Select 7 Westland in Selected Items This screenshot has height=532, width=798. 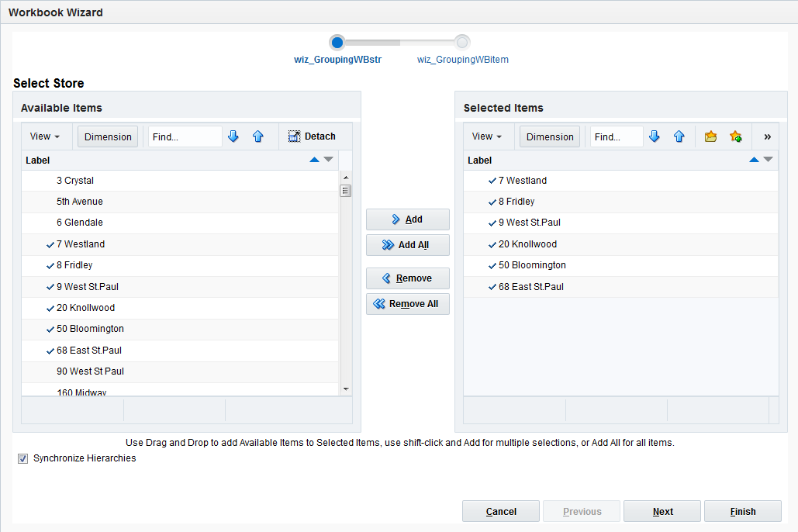point(621,181)
